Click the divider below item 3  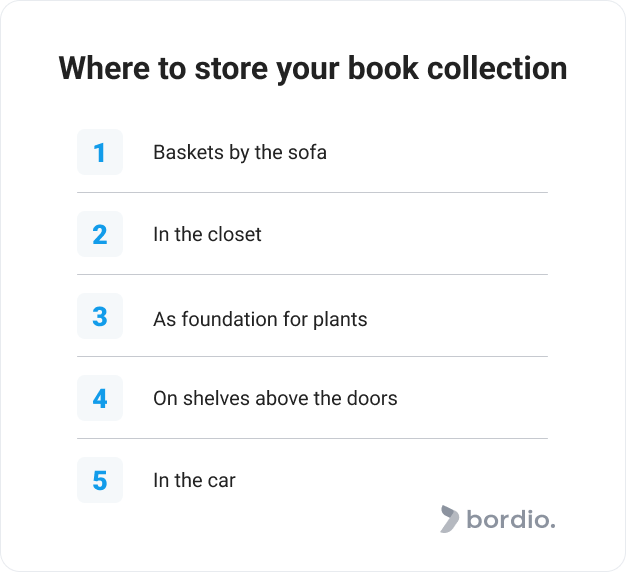[x=313, y=356]
